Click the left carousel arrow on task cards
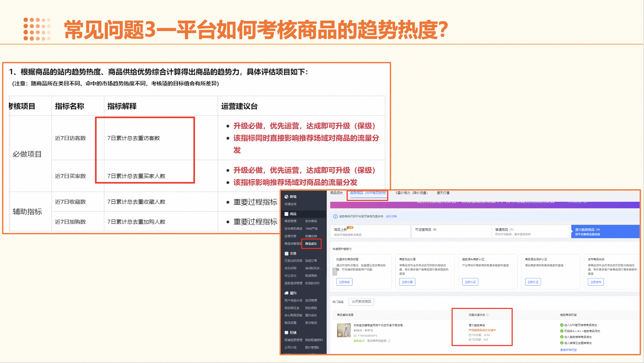Screen dimensions: 644x363 [x=334, y=272]
